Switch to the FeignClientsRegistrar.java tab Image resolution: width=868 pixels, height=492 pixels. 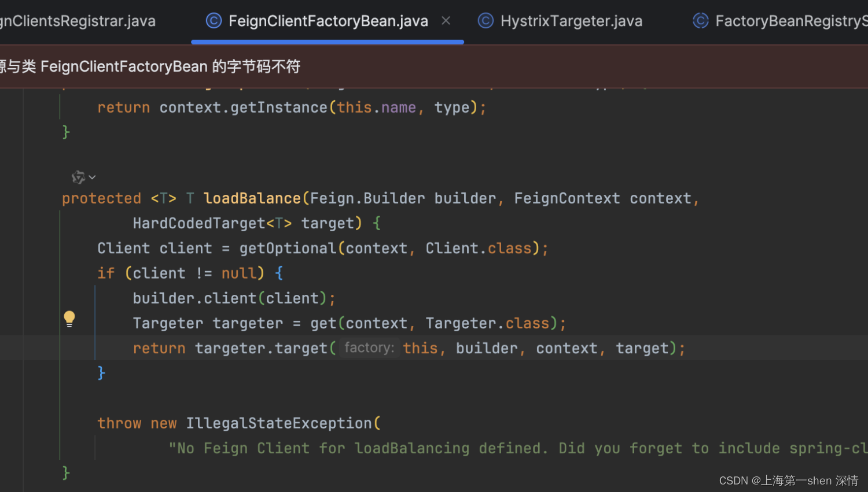(78, 21)
